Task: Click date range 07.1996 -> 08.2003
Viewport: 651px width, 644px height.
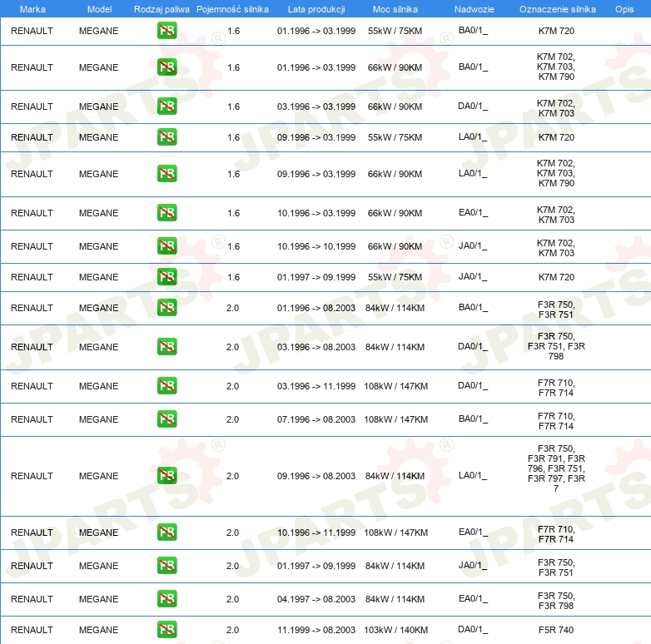Action: (x=316, y=419)
